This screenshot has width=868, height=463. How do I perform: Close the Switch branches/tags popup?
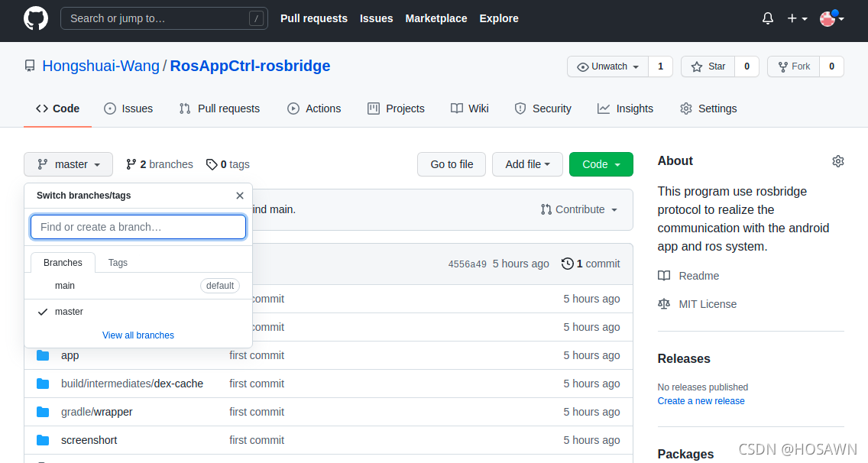click(x=240, y=196)
